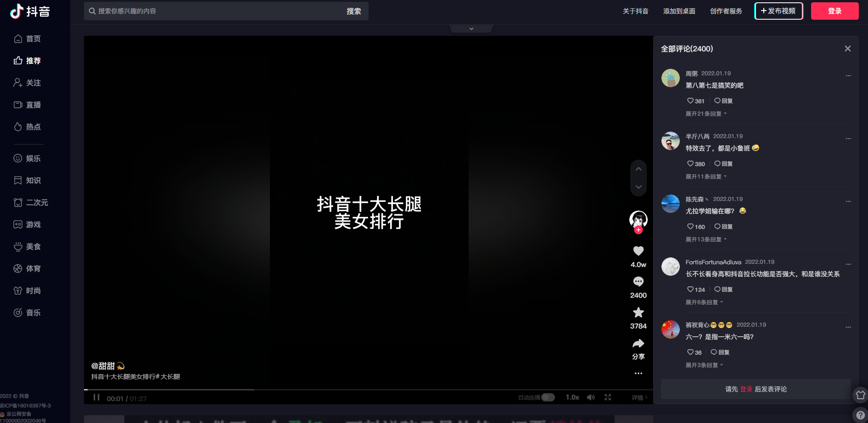868x423 pixels.
Task: Click the 发布视频 publish video button
Action: point(778,11)
